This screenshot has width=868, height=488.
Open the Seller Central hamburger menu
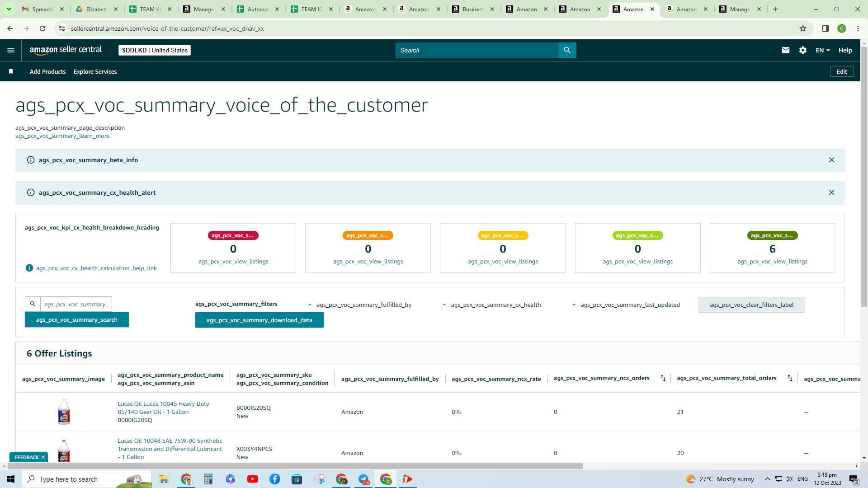[11, 50]
